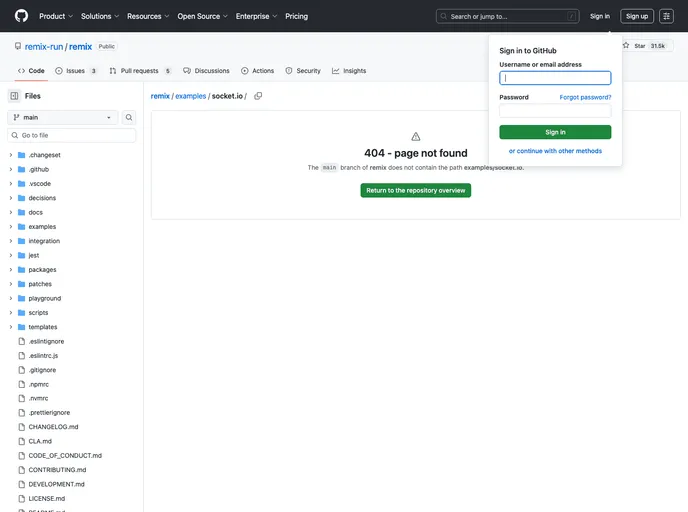688x512 pixels.
Task: Click the .changeset folder icon
Action: point(22,155)
